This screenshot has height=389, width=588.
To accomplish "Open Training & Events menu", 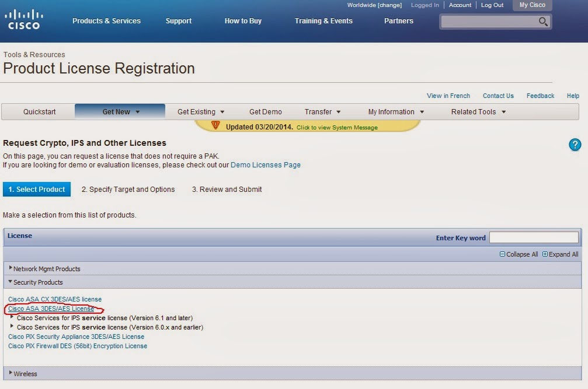I will [x=323, y=21].
